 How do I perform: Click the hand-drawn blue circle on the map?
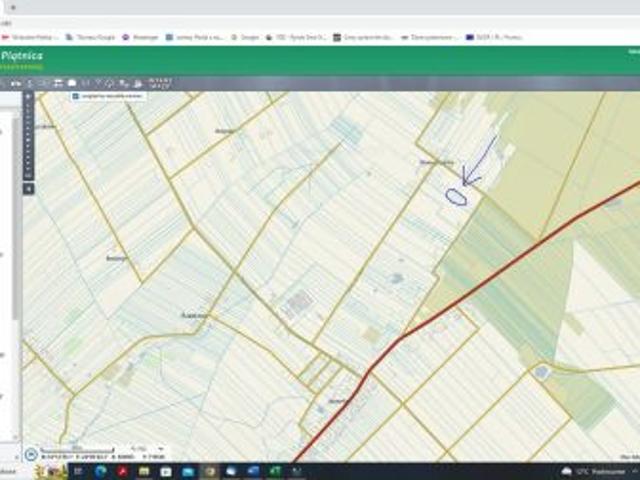[x=456, y=197]
